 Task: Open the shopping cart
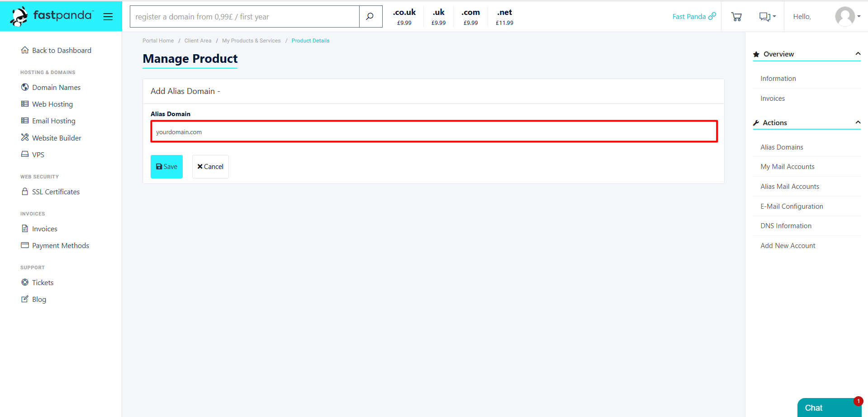tap(736, 17)
